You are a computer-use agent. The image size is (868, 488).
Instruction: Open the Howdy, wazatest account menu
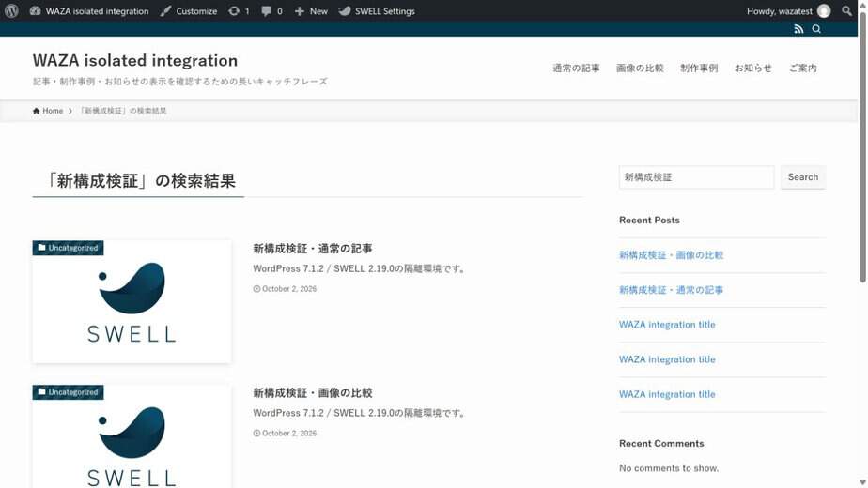788,11
